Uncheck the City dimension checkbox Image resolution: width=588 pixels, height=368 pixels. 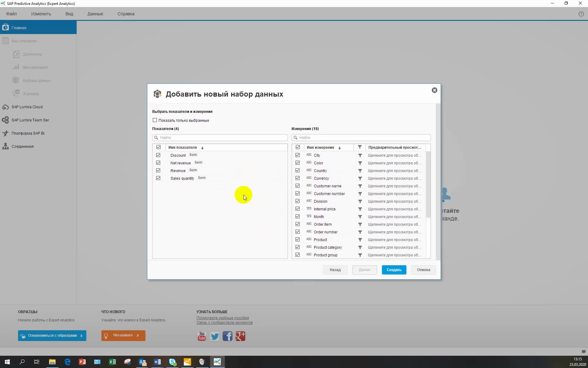(x=297, y=155)
